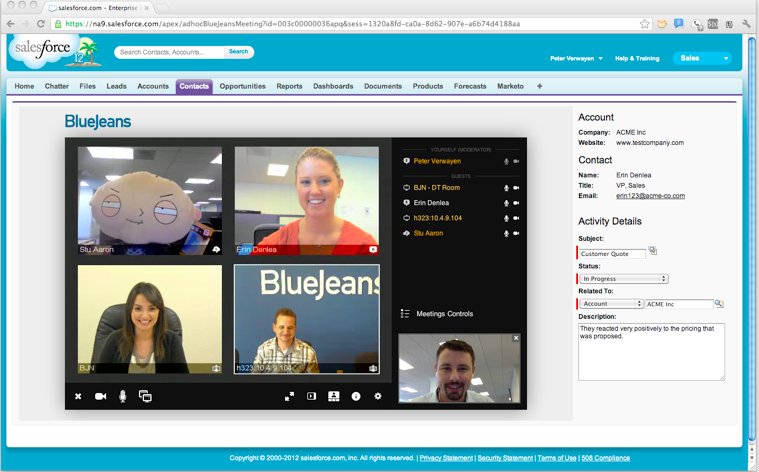The height and width of the screenshot is (472, 759).
Task: Open the Terms of Use link
Action: coord(557,458)
